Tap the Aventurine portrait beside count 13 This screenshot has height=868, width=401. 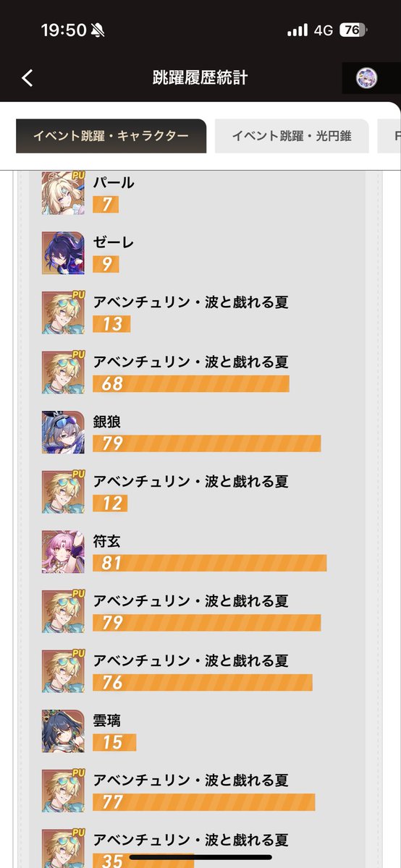(x=63, y=312)
